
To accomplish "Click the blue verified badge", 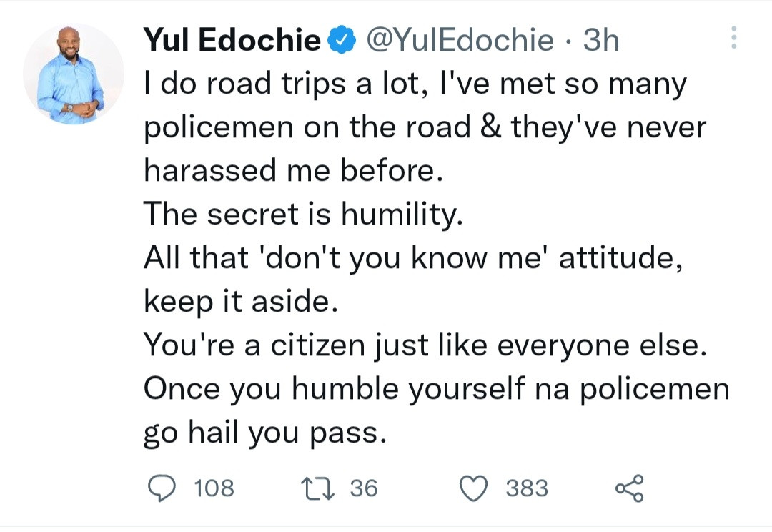I will [x=341, y=41].
